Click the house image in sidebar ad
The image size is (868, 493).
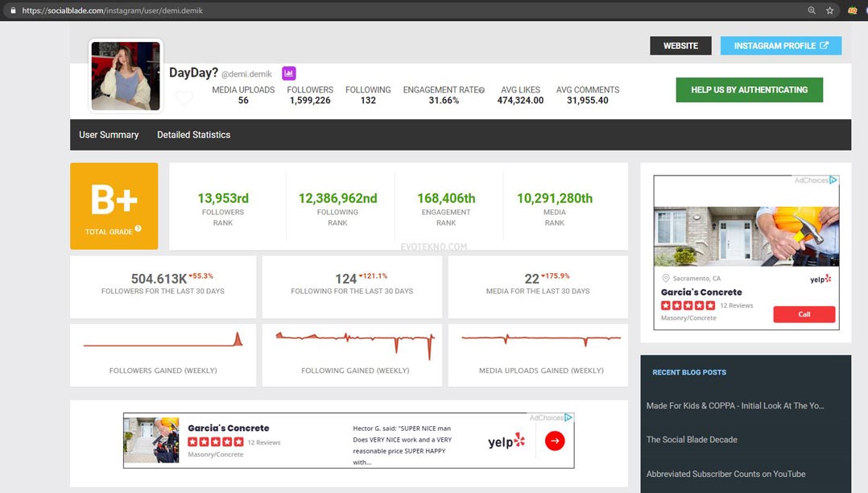pyautogui.click(x=746, y=237)
